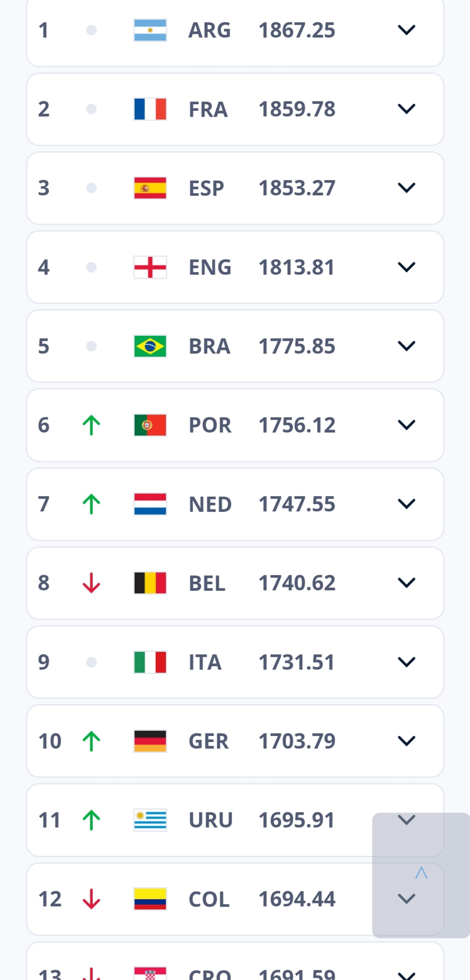Open the ITA row dropdown chevron
This screenshot has width=470, height=980.
(406, 662)
